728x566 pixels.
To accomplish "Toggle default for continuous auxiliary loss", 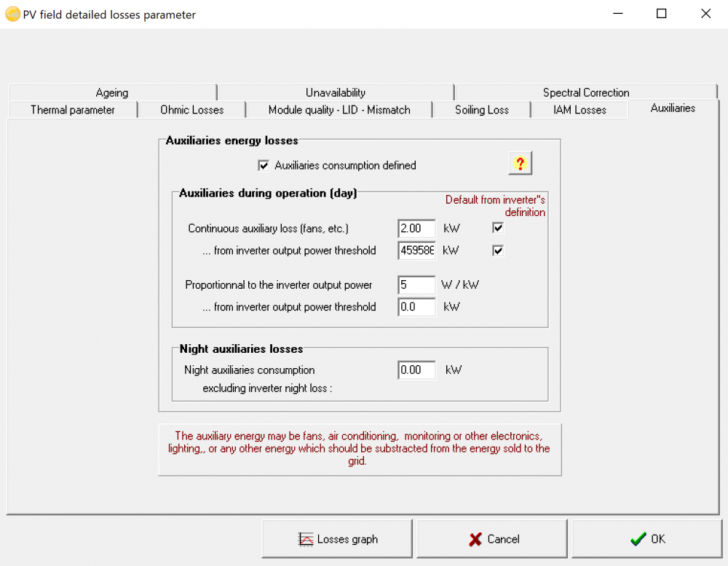I will 498,228.
